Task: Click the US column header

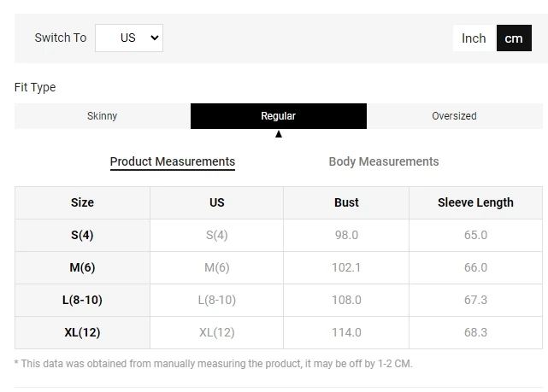Action: (217, 202)
